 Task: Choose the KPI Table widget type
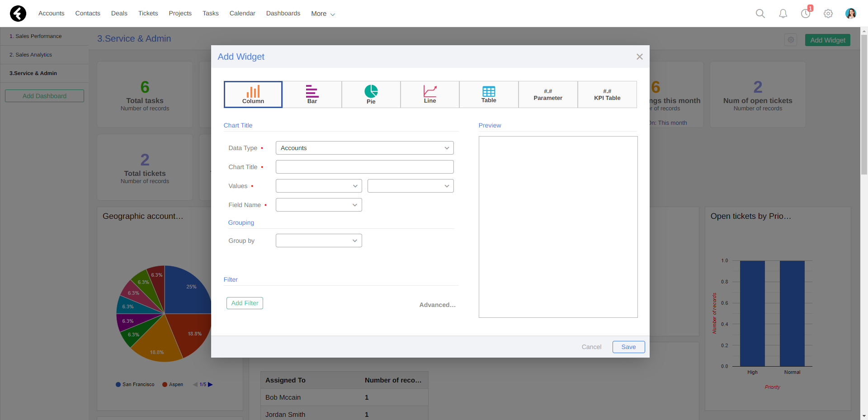607,94
